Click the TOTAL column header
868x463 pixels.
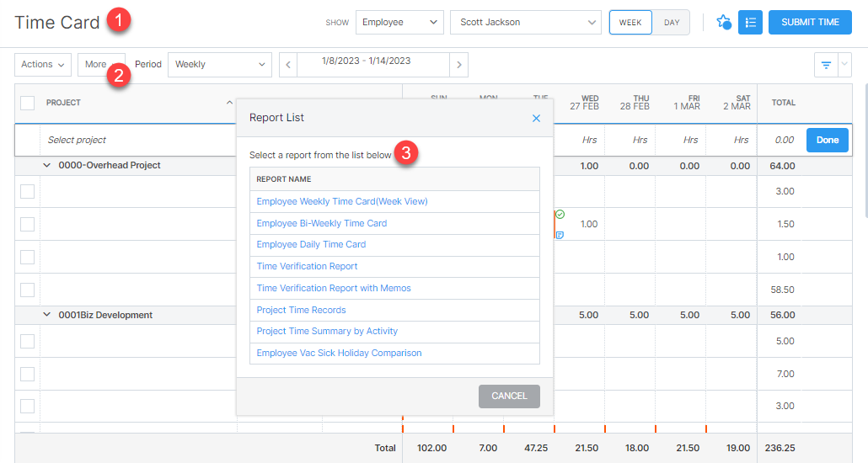(x=783, y=103)
